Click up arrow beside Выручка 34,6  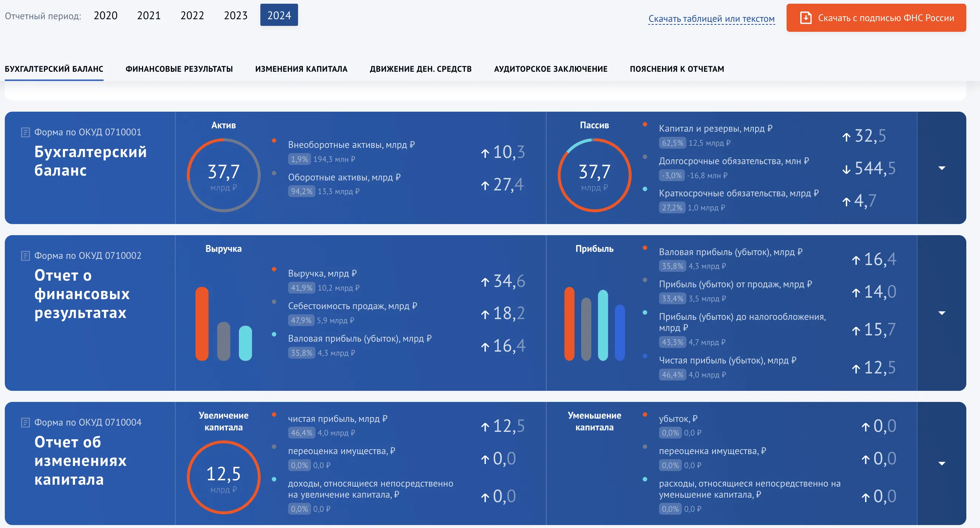click(485, 282)
